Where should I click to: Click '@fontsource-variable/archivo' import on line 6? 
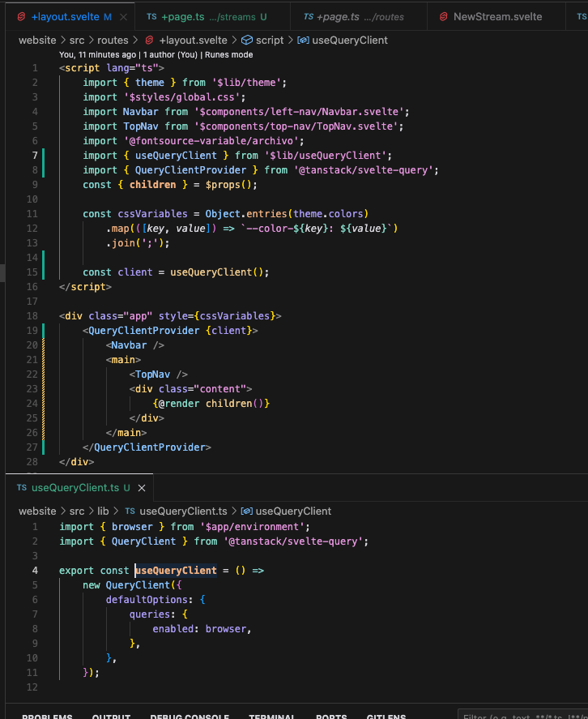[x=211, y=141]
